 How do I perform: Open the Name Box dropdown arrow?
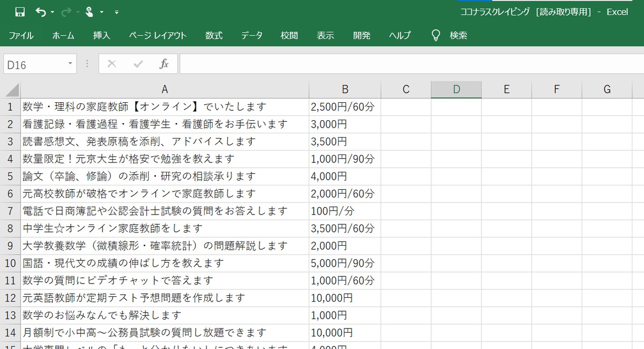click(70, 64)
